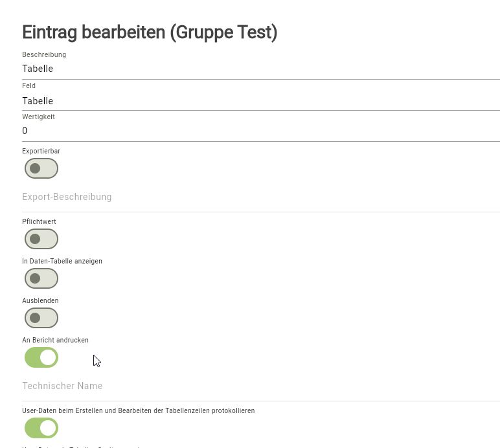Viewport: 500px width, 448px height.
Task: Click into the Beschreibung input containing Tabelle
Action: tap(260, 69)
